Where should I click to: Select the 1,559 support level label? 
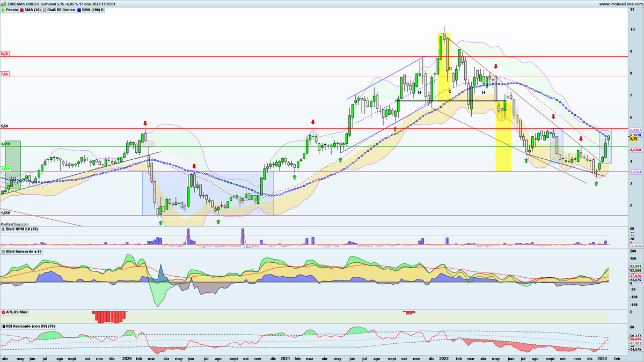click(x=5, y=213)
